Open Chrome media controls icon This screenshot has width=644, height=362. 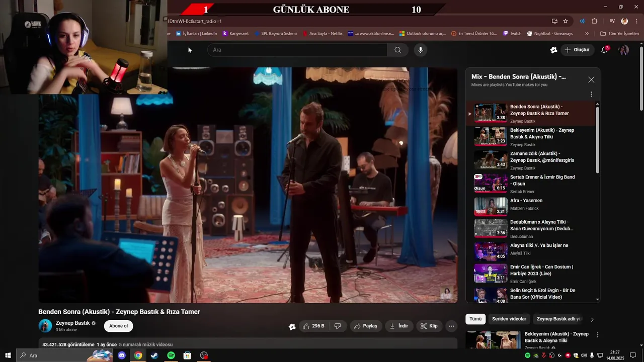(612, 21)
